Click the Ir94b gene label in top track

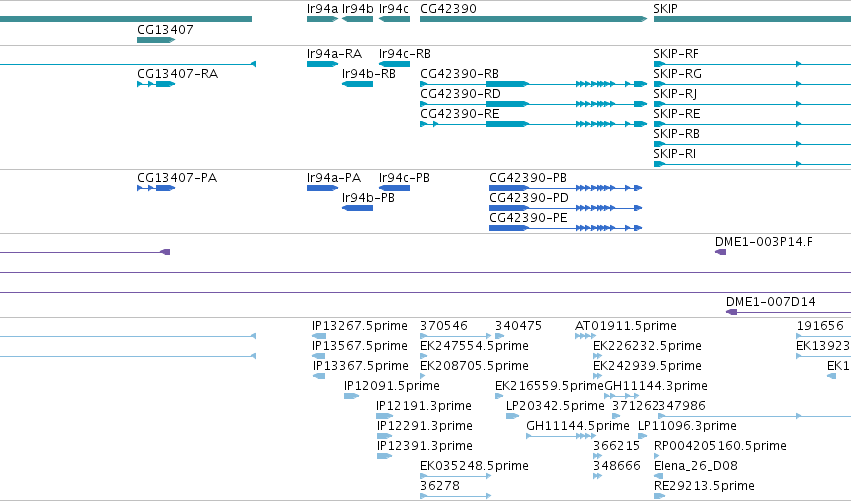point(358,9)
